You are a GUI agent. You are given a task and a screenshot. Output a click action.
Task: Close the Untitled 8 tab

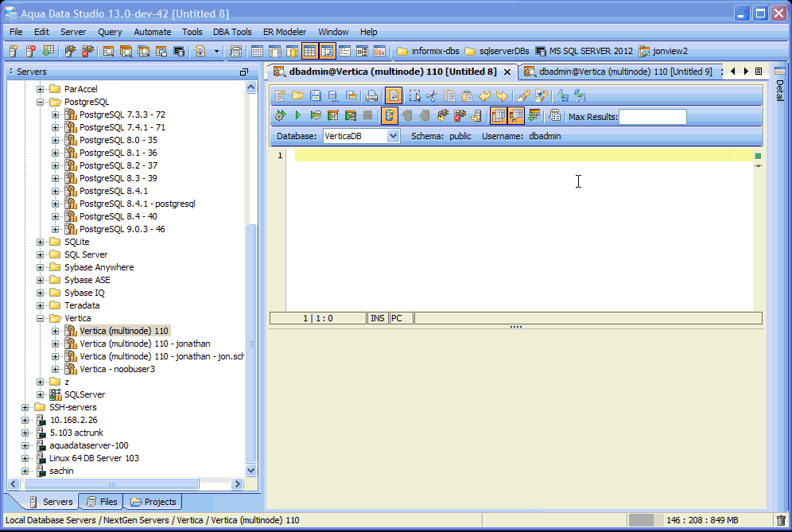(x=507, y=72)
